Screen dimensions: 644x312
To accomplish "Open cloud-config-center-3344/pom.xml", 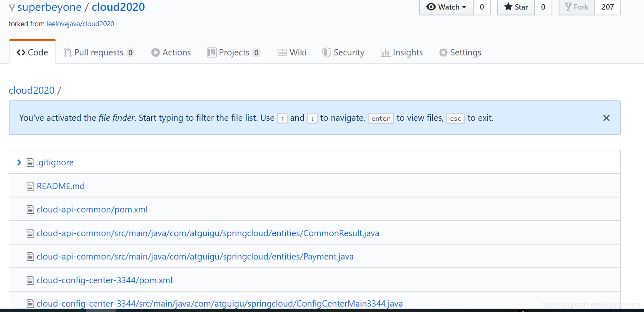I will click(x=105, y=280).
